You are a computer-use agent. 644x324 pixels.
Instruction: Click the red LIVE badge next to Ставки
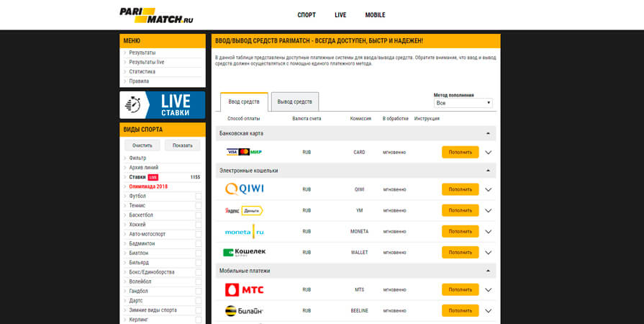tap(153, 177)
